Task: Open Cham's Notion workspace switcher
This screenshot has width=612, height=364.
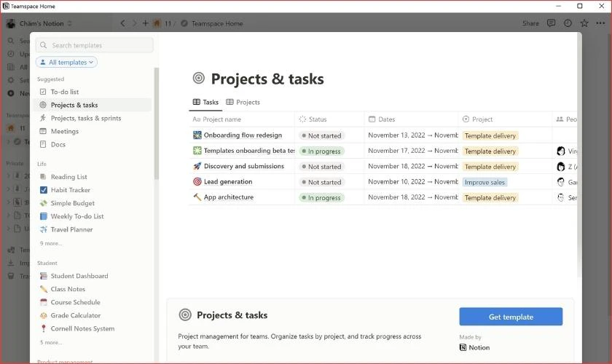Action: point(39,23)
